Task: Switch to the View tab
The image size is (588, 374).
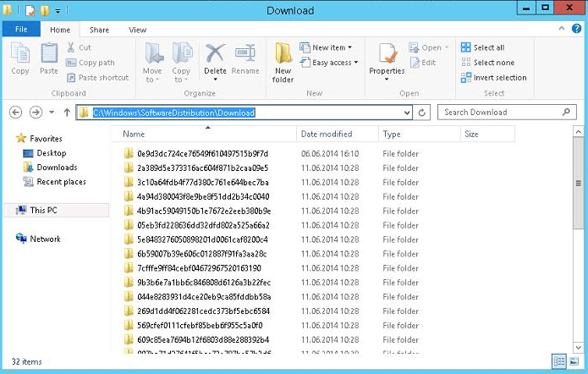Action: [137, 30]
